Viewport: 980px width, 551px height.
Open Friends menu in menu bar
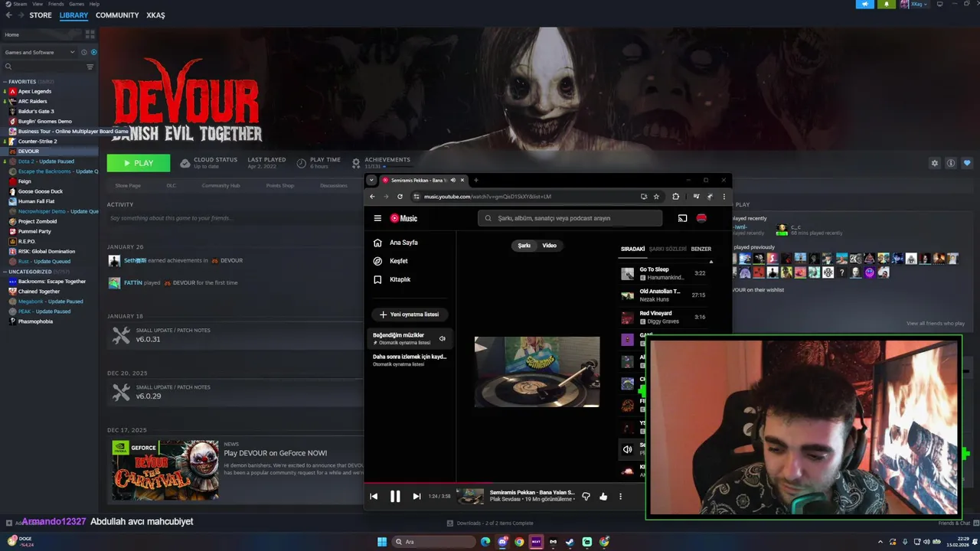click(x=56, y=4)
